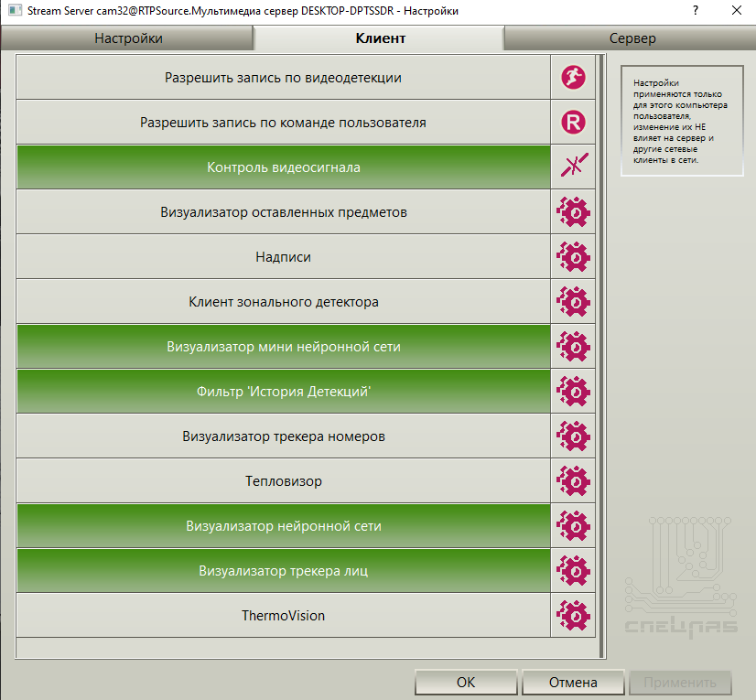Switch to the Настройки tab
This screenshot has width=756, height=700.
click(127, 38)
